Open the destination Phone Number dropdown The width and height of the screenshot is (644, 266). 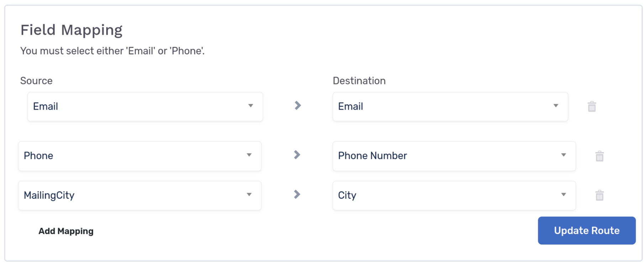(454, 156)
